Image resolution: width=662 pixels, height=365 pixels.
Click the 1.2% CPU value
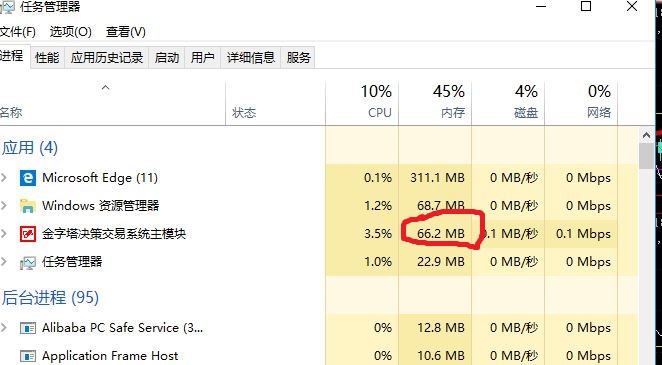[378, 205]
